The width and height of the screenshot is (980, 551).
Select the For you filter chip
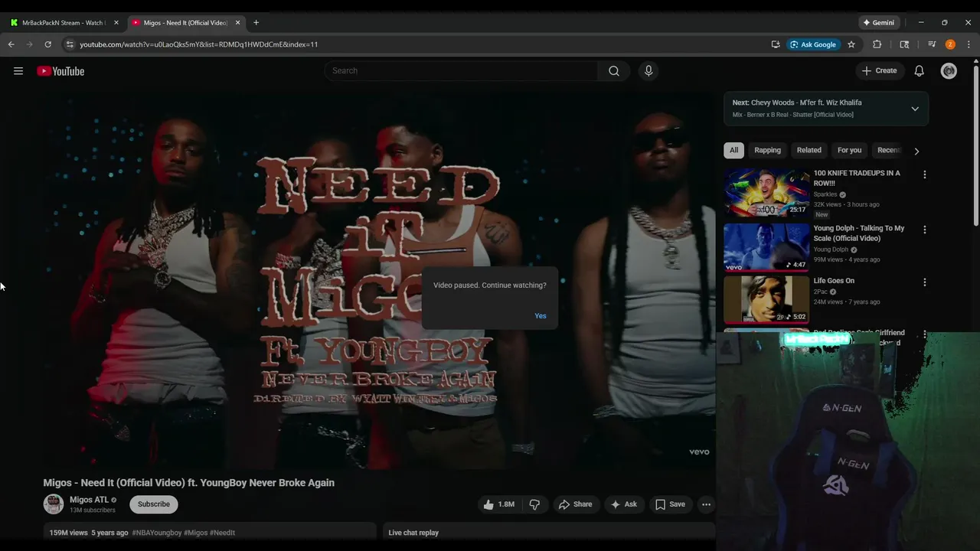(x=849, y=151)
